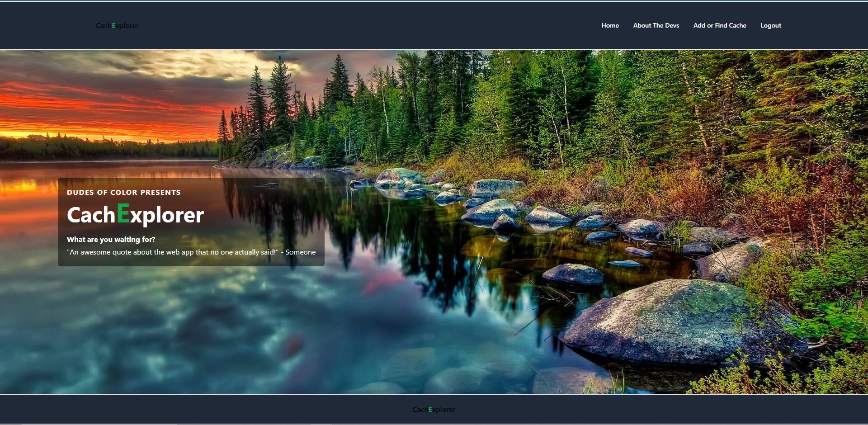
Task: Click the word "Someone" in the quote
Action: pos(300,252)
